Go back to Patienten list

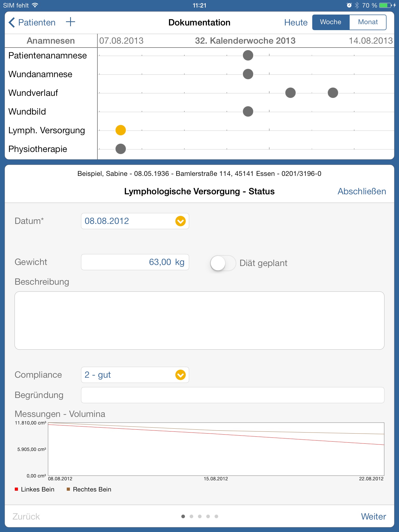pos(32,22)
